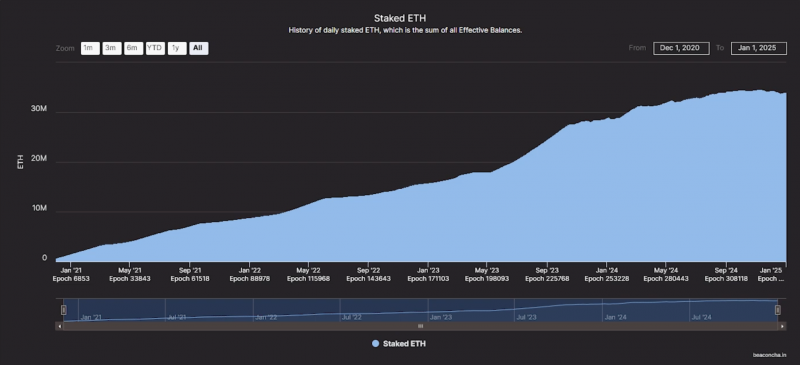Screen dimensions: 800x365
Task: Click the right navigator handle
Action: (778, 310)
